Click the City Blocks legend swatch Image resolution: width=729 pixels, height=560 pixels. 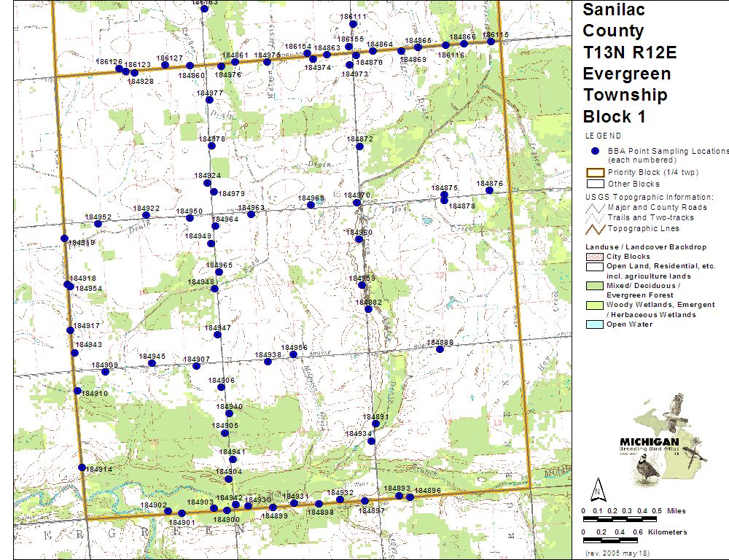click(595, 257)
